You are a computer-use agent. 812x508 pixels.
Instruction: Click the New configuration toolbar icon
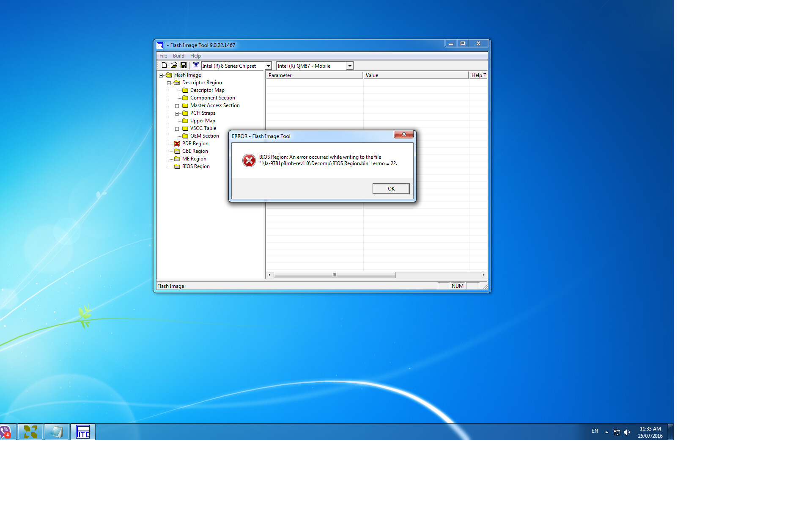coord(164,66)
